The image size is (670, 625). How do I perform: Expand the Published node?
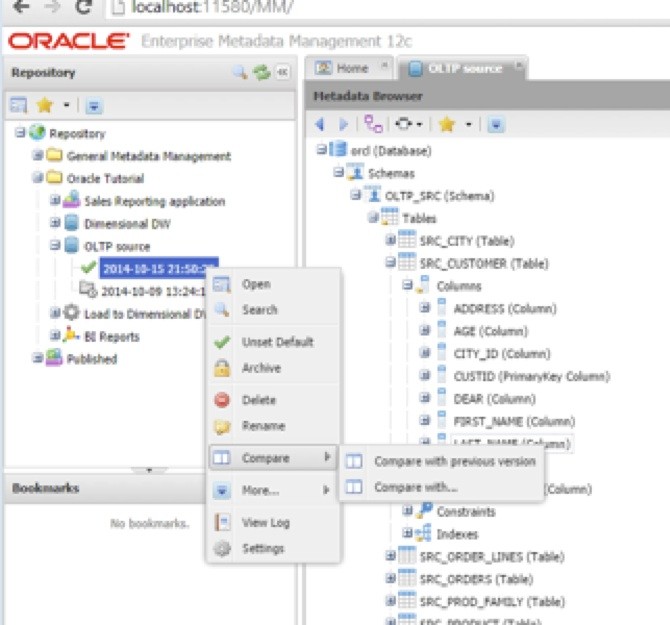38,358
